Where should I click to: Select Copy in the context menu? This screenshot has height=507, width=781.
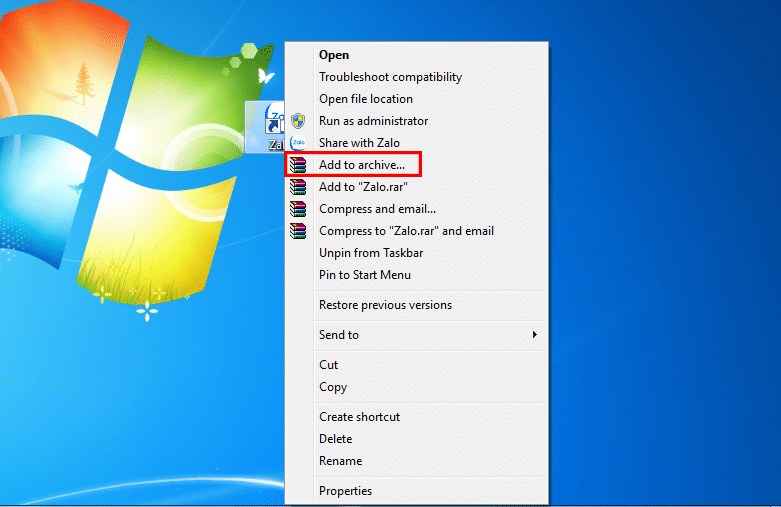(417, 387)
